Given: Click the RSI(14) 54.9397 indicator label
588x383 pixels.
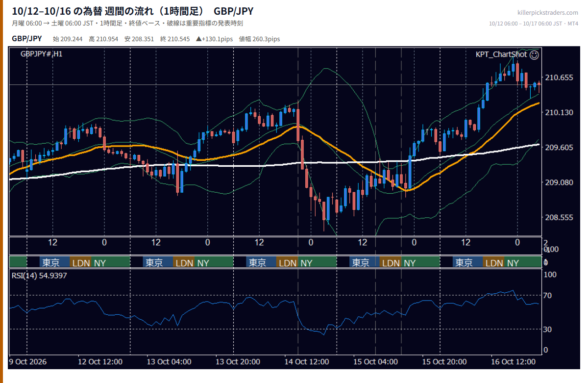Looking at the screenshot, I should tap(39, 276).
